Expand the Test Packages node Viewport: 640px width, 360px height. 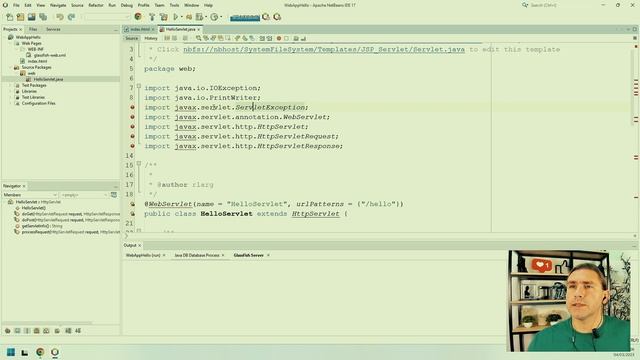[x=11, y=85]
